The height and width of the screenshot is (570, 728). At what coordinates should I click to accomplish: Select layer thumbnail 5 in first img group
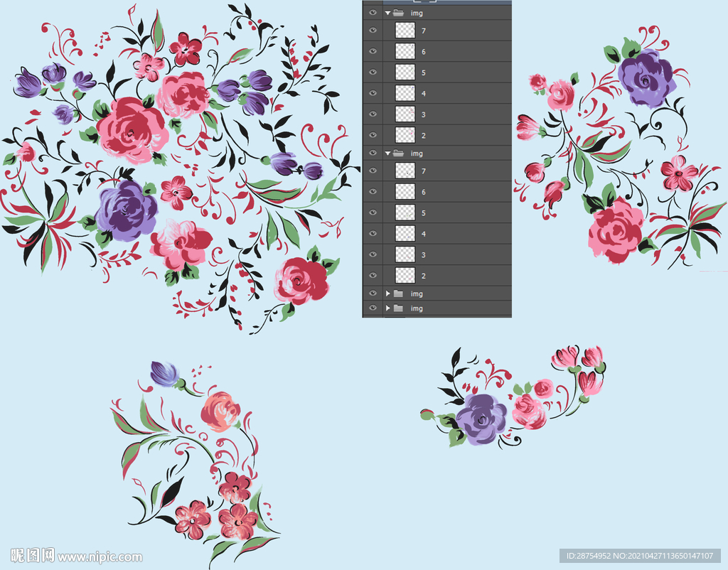[405, 72]
